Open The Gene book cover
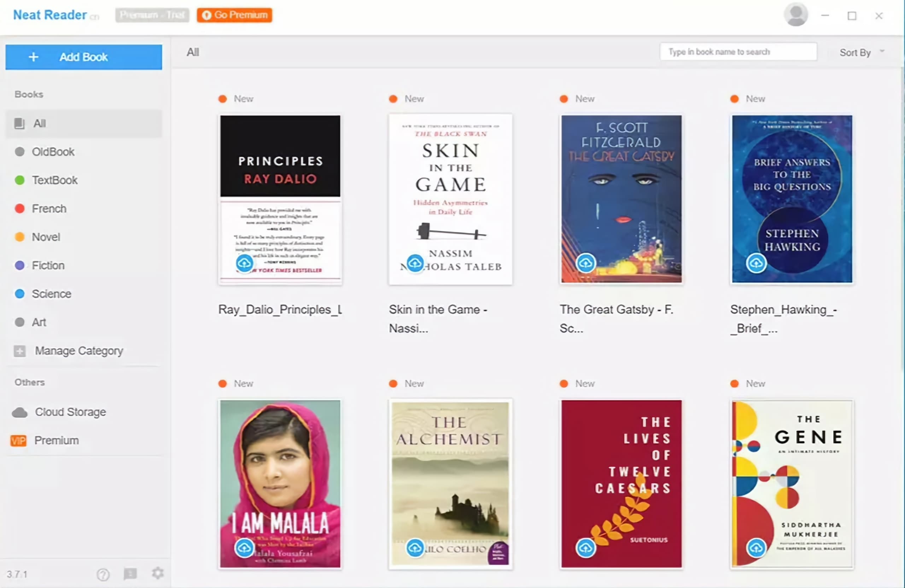Screen dimensions: 905x588 tap(792, 484)
